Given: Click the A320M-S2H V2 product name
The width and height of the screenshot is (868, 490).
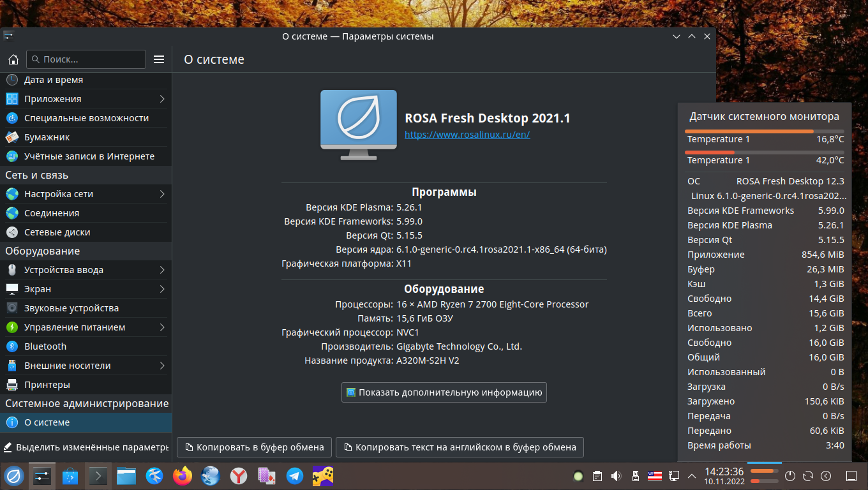Looking at the screenshot, I should [x=428, y=360].
